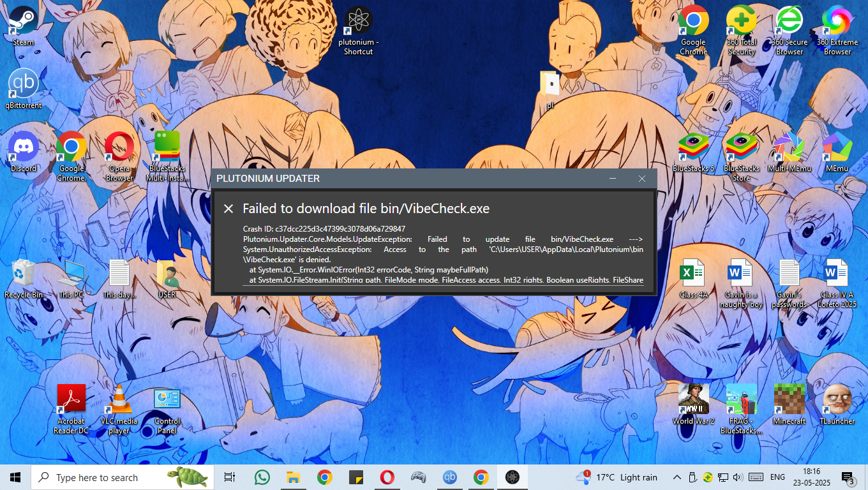The height and width of the screenshot is (490, 868).
Task: Select the Gavin's passwords text file
Action: click(x=789, y=283)
